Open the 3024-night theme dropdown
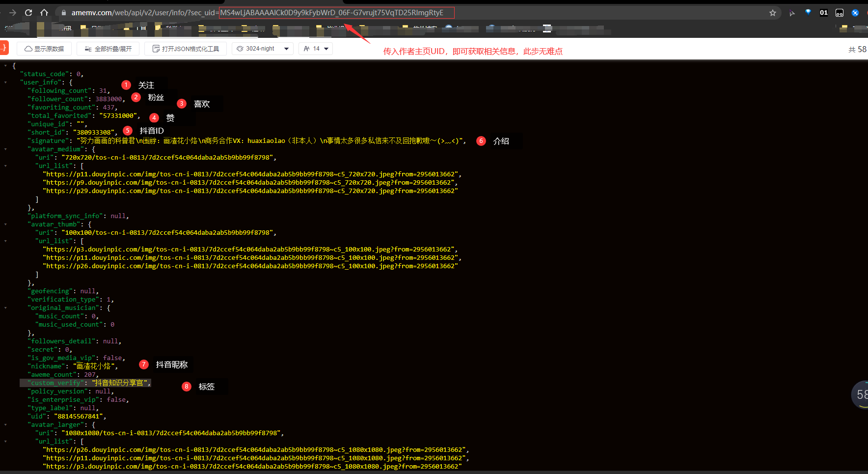This screenshot has width=868, height=474. 262,49
